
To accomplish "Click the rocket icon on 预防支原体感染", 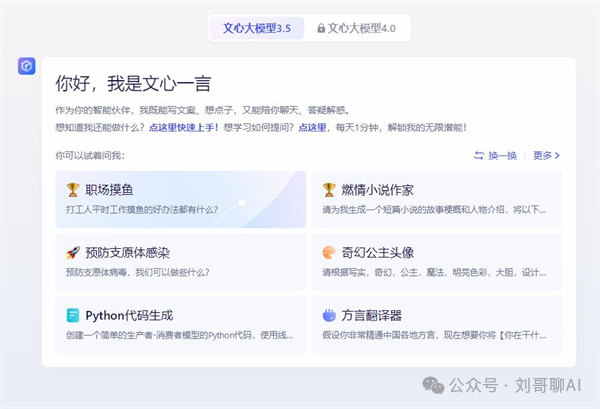I will pos(73,253).
